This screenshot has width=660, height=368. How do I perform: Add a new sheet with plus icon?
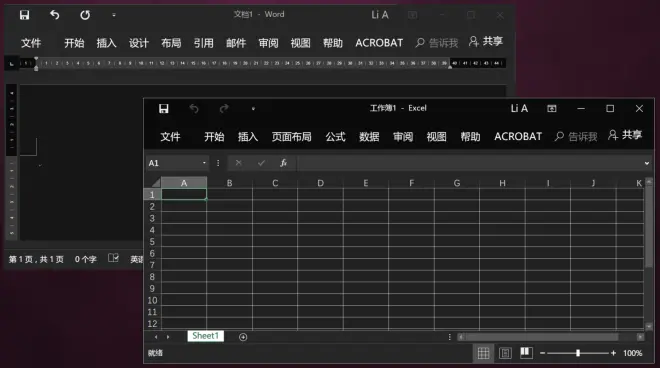(243, 337)
